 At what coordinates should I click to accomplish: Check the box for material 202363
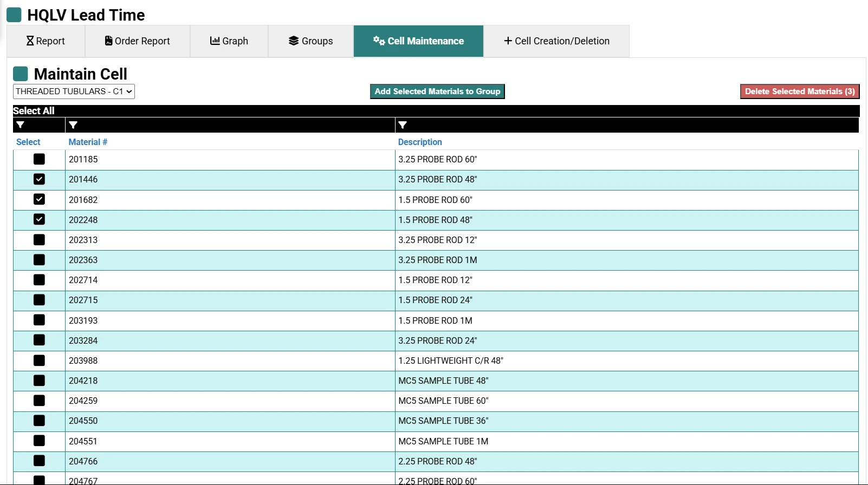coord(39,260)
